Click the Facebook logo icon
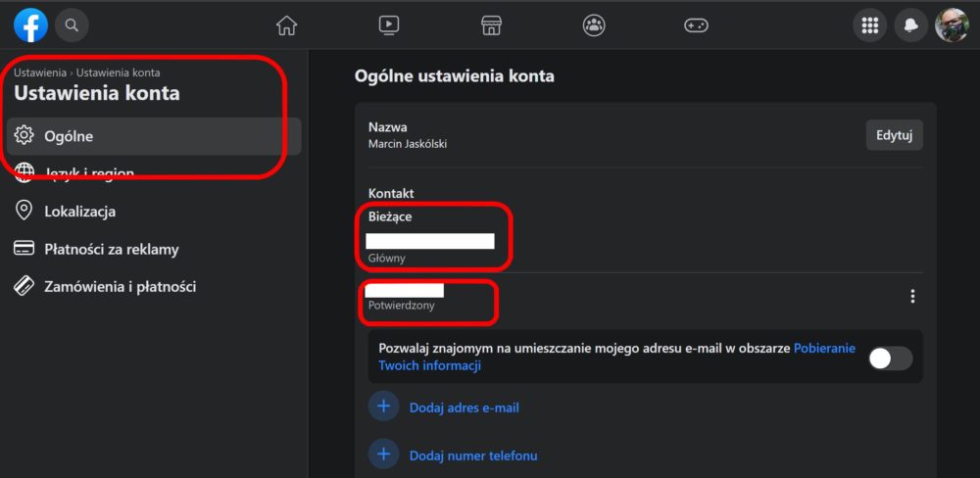The image size is (980, 478). tap(30, 25)
